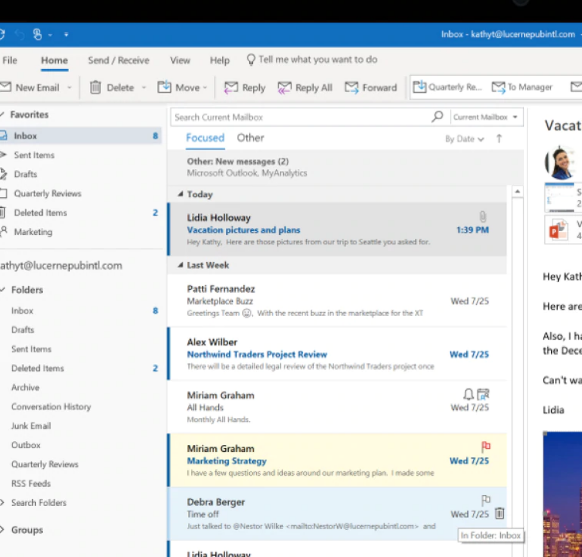Run the Quarterly Re... quick step
582x557 pixels.
(x=447, y=87)
